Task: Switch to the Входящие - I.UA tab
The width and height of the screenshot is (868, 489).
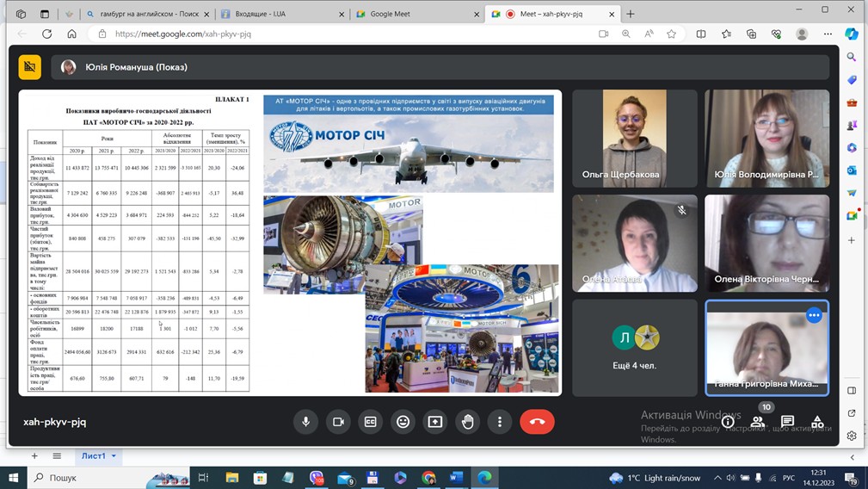Action: (282, 14)
